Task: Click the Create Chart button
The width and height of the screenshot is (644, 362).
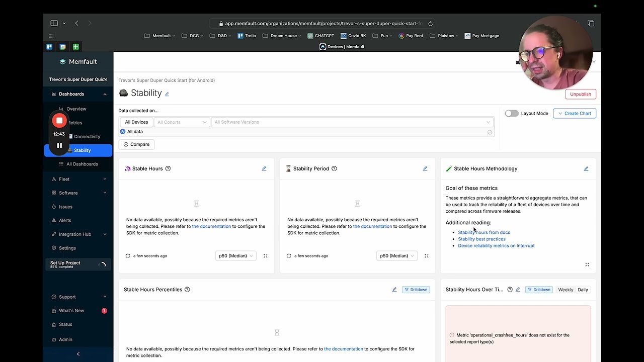Action: pyautogui.click(x=575, y=114)
